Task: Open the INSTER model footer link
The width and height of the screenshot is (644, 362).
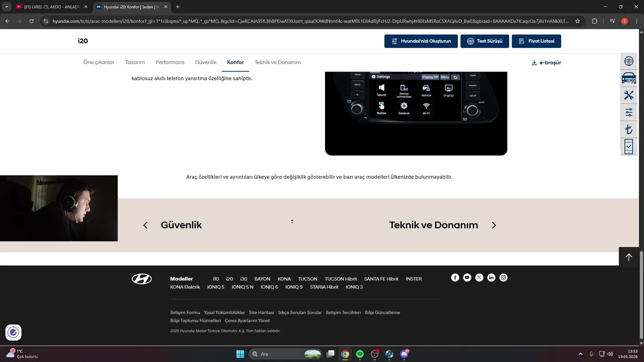Action: (x=414, y=279)
